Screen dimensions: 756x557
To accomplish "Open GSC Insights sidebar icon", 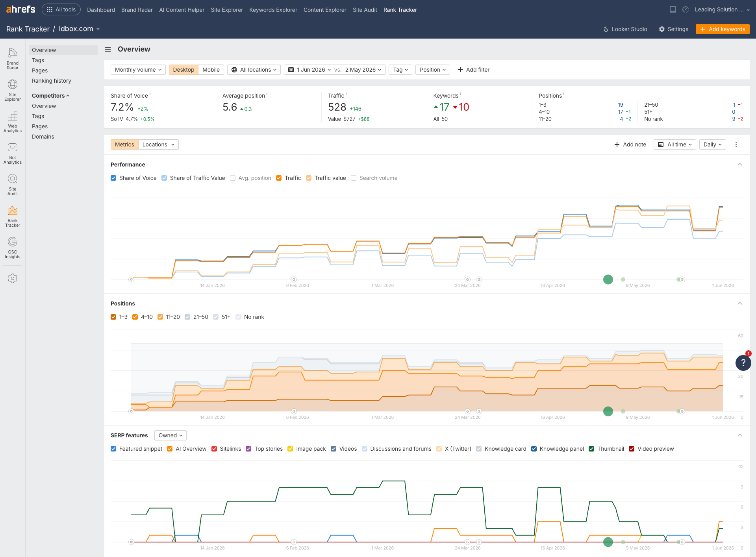I will coord(13,248).
